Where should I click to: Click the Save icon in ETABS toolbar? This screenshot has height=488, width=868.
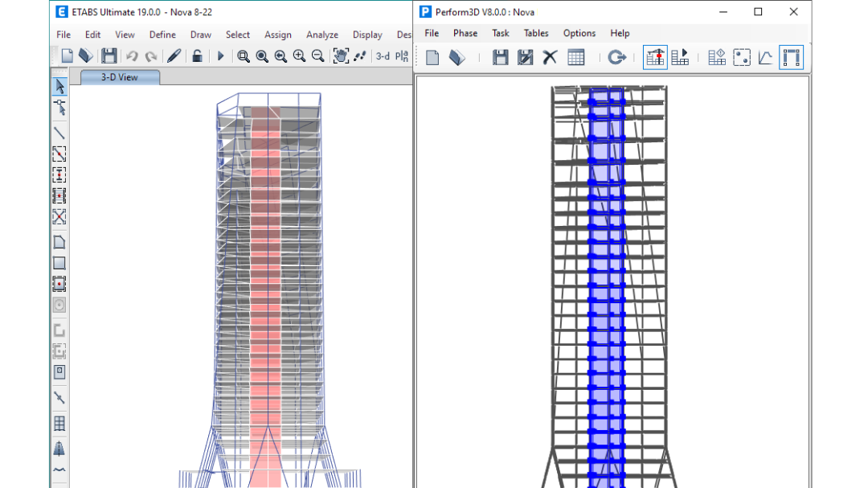pos(108,55)
